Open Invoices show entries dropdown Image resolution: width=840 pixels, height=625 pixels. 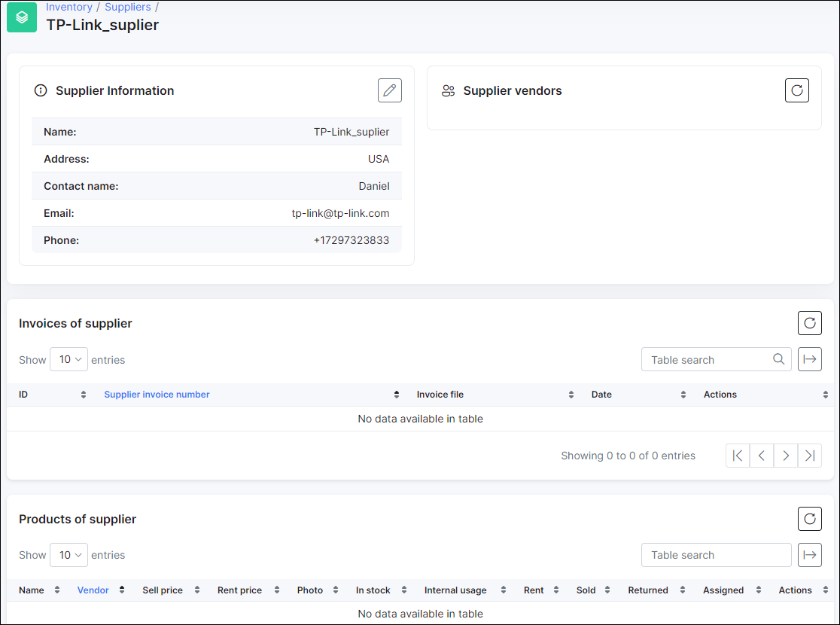click(69, 359)
